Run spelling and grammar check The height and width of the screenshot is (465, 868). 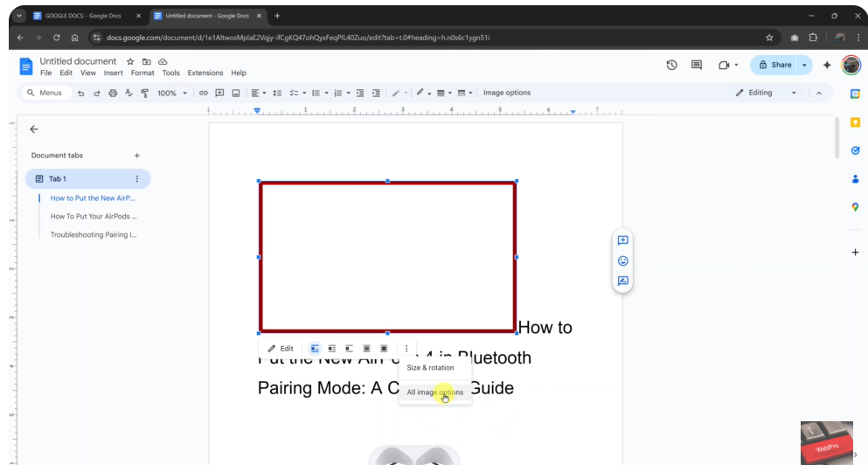[x=128, y=93]
